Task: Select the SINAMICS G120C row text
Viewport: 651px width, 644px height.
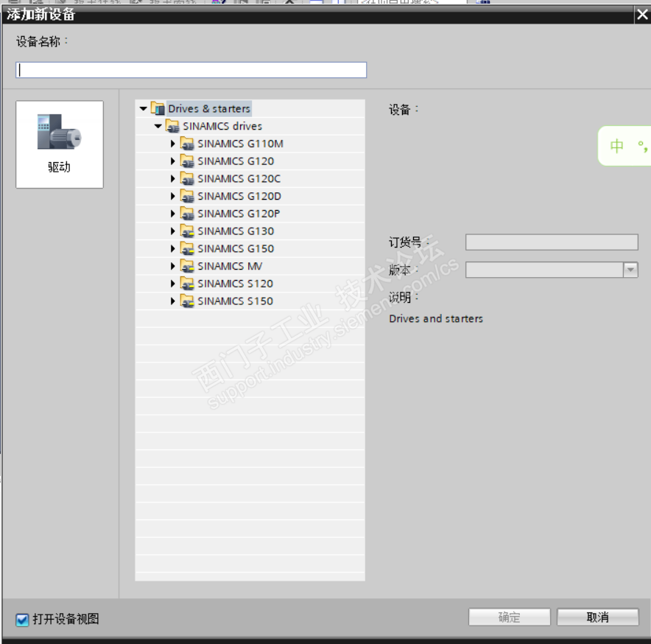Action: click(x=239, y=178)
